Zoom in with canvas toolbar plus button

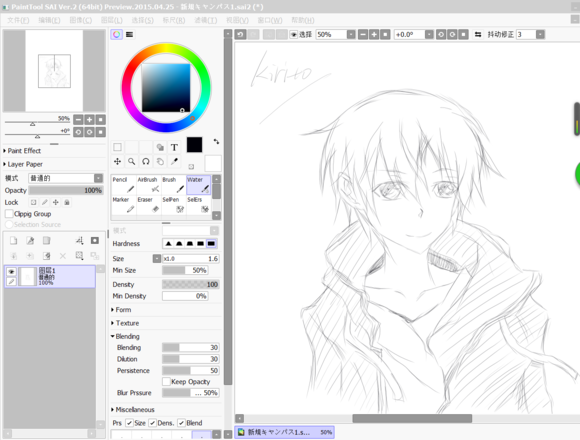click(x=374, y=34)
